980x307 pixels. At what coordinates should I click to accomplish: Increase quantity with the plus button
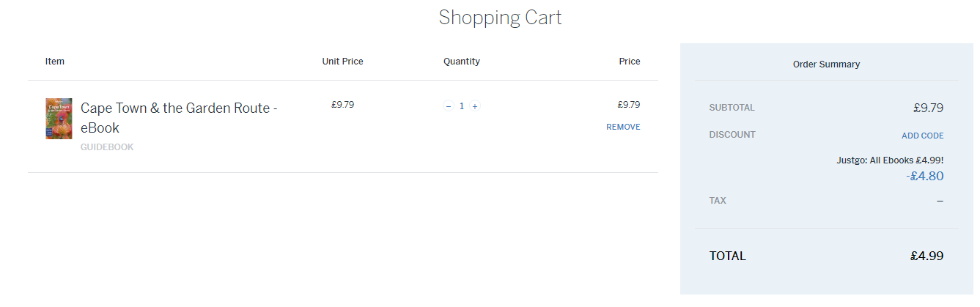pos(475,106)
